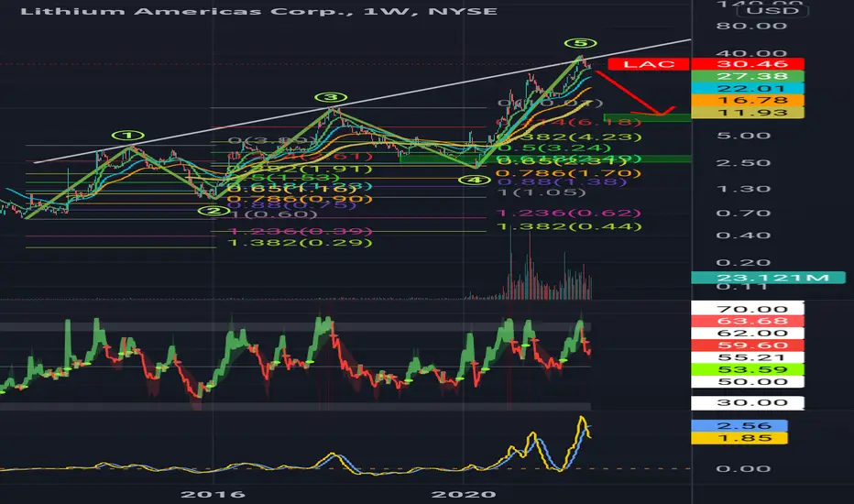854x504 pixels.
Task: Click the 2016 date on time axis
Action: click(213, 494)
